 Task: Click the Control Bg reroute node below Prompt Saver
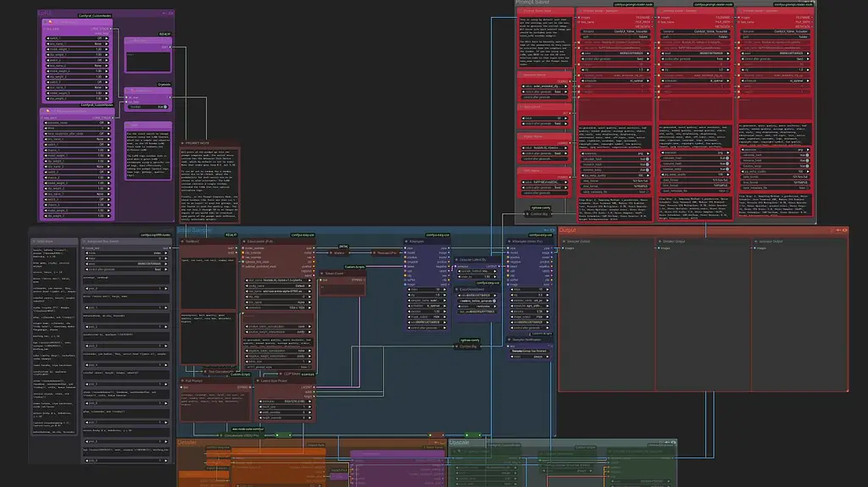tap(538, 213)
